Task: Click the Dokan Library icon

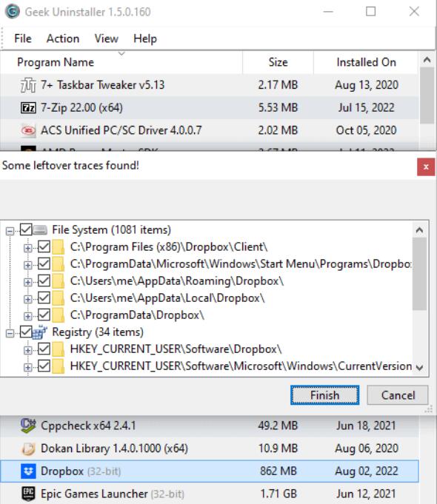Action: point(28,448)
